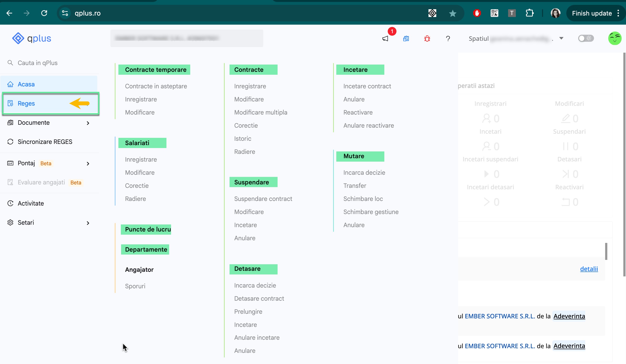The height and width of the screenshot is (364, 626).
Task: Open Schimbare gestiune under Mutare
Action: (371, 212)
